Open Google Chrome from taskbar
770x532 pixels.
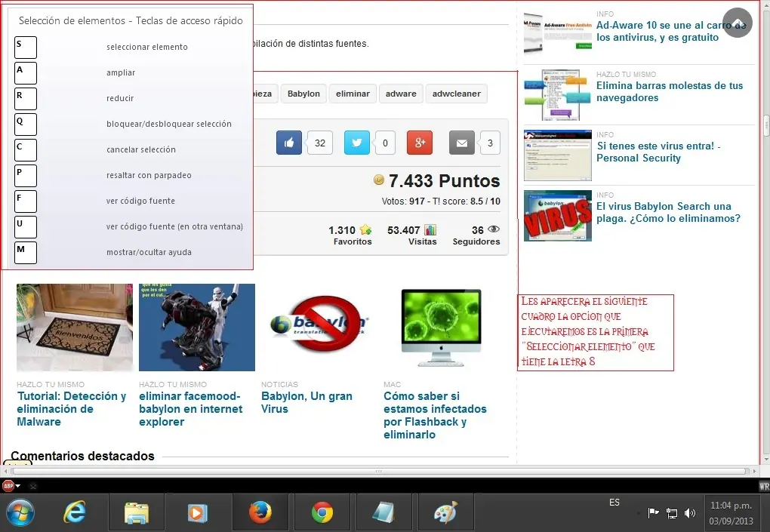pyautogui.click(x=322, y=513)
